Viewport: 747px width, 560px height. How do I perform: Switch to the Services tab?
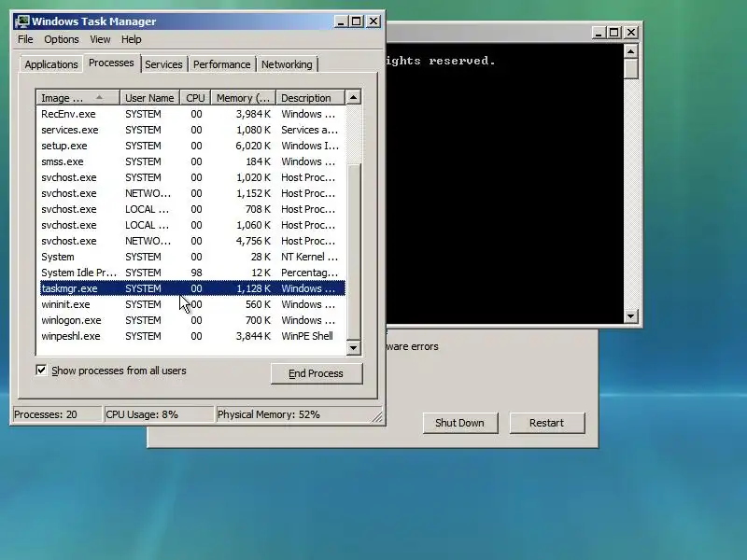tap(163, 64)
